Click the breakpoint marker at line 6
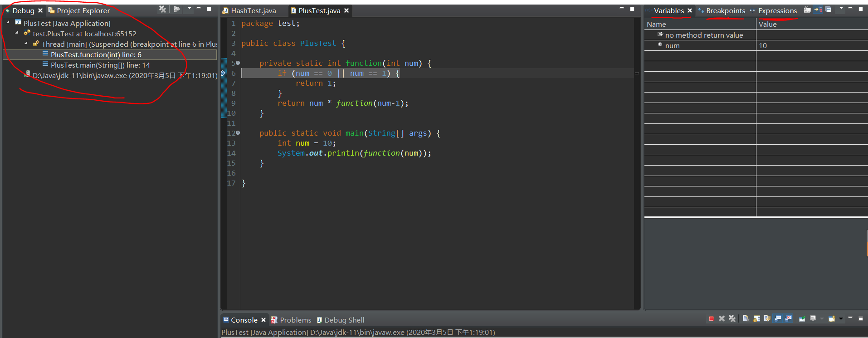868x338 pixels. point(223,73)
